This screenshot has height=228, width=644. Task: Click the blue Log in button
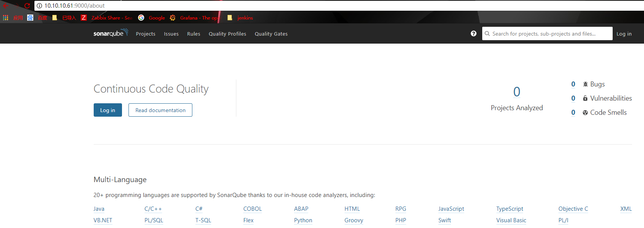[x=108, y=110]
